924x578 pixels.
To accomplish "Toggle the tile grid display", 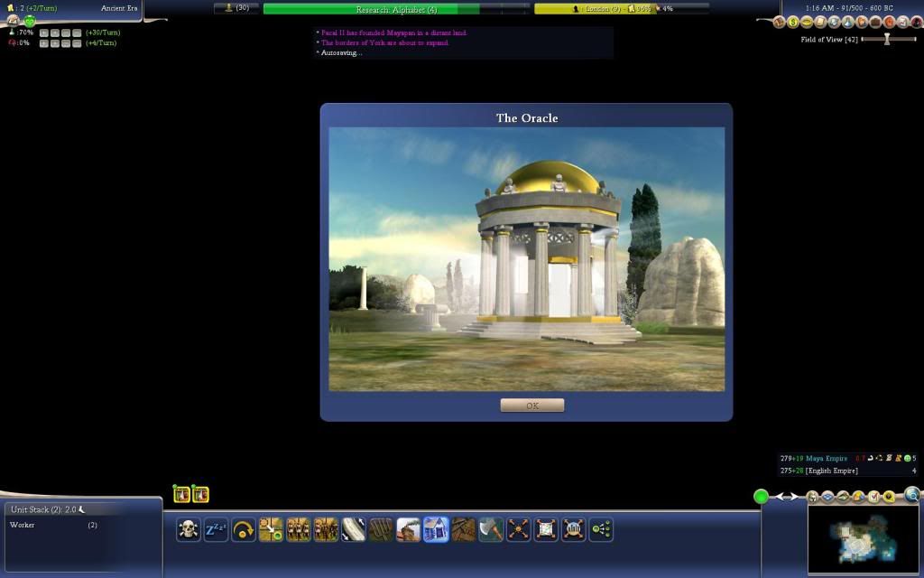I will click(x=828, y=498).
